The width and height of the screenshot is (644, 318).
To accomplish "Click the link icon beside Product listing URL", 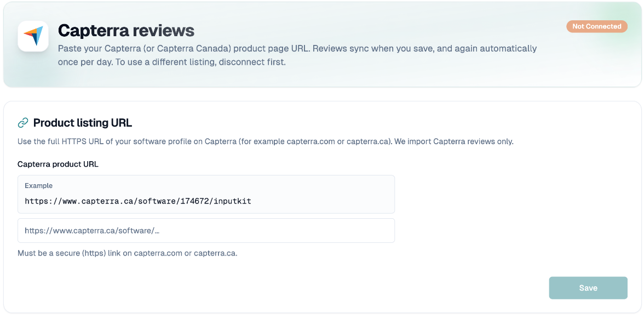I will (23, 123).
